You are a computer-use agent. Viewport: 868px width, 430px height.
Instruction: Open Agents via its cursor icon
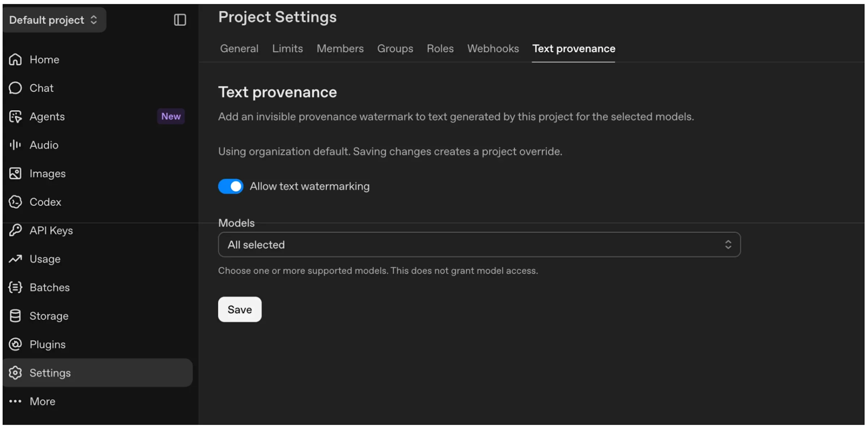(15, 117)
